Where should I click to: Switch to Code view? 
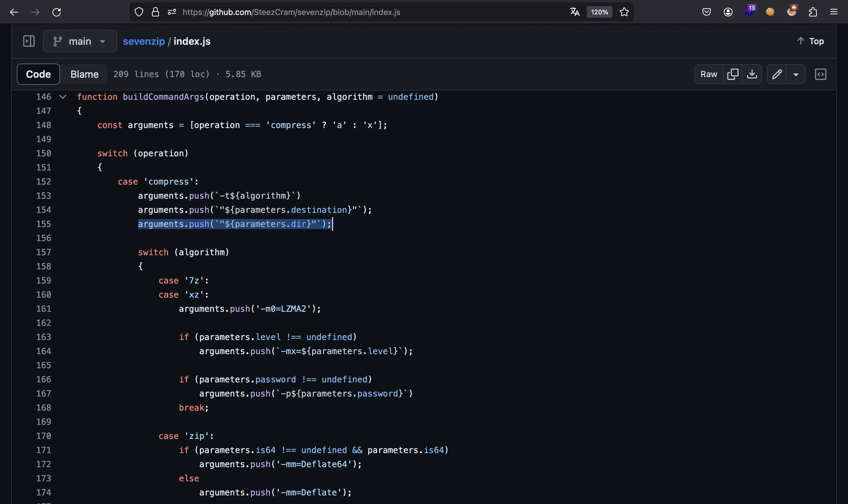[x=38, y=74]
